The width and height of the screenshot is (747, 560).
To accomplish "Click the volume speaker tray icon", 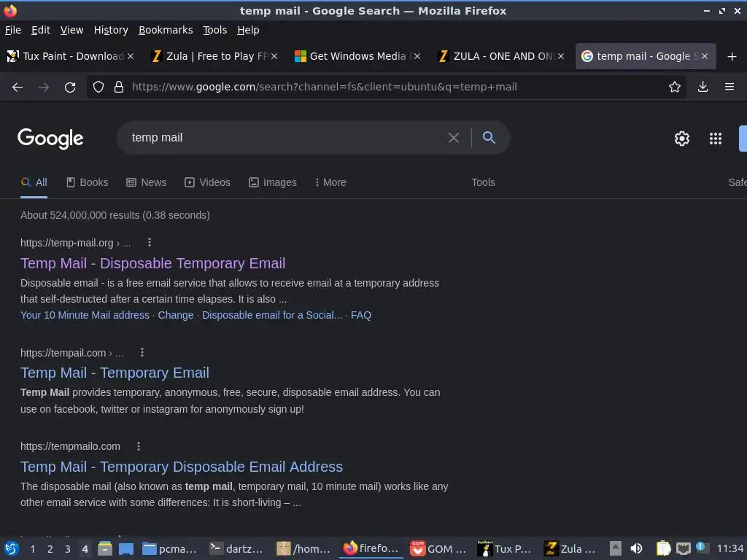I will pos(636,548).
